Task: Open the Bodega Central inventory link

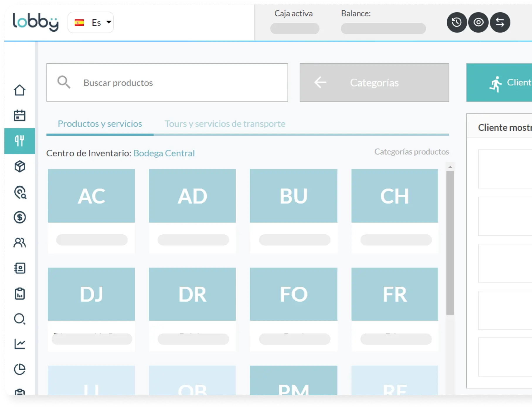Action: pos(164,153)
